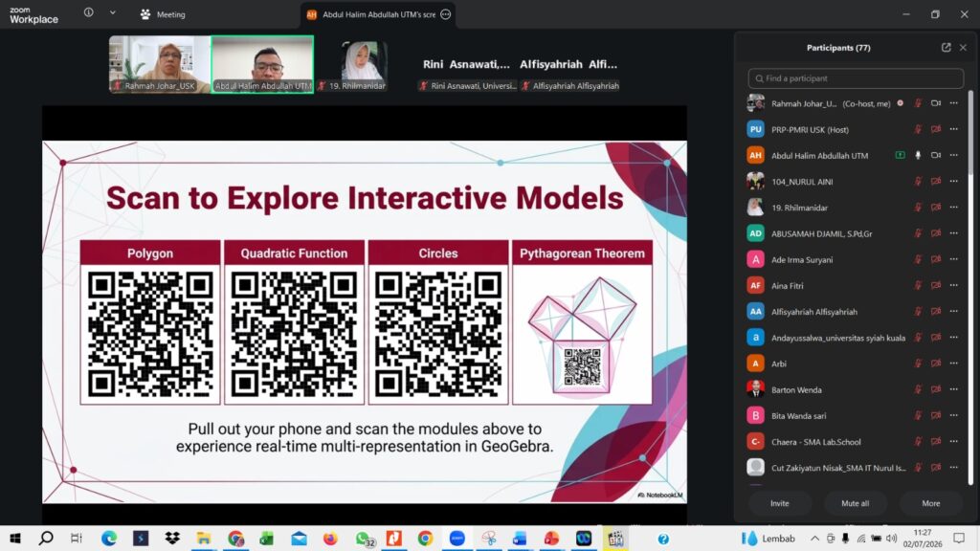Toggle the video icon for Abdul Halim Abdullah UTM
Image resolution: width=980 pixels, height=551 pixels.
[x=936, y=156]
